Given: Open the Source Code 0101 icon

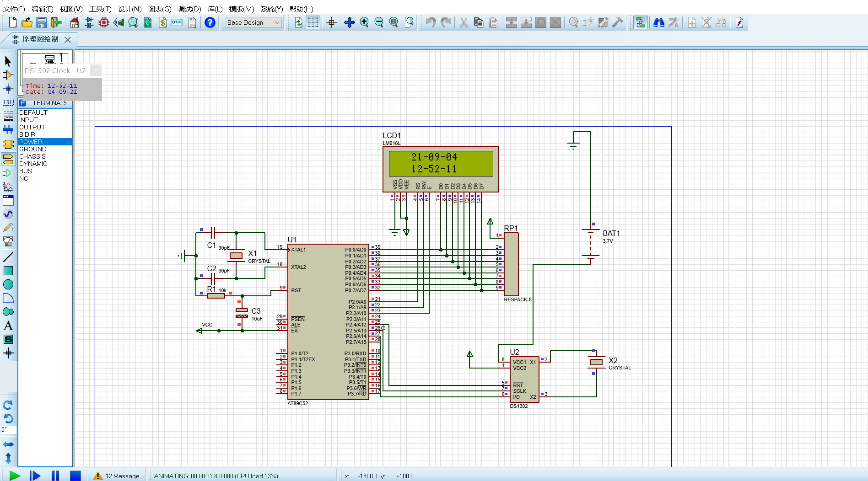Looking at the screenshot, I should click(x=177, y=22).
